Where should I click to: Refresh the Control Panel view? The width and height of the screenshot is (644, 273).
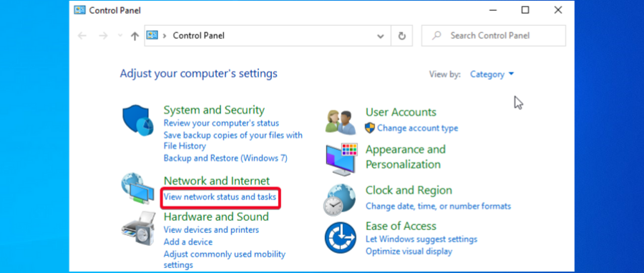pos(402,36)
